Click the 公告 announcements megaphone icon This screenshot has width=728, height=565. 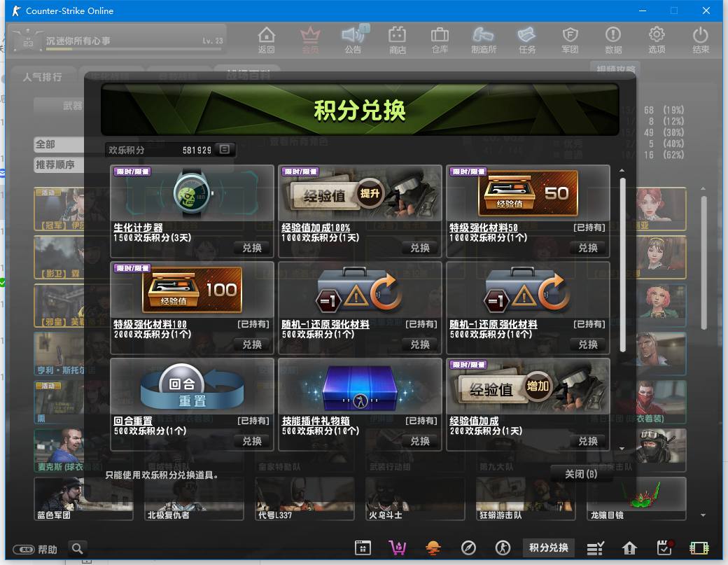click(x=353, y=39)
